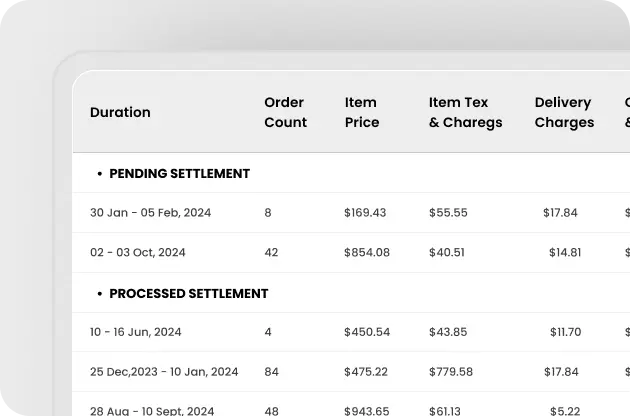Click the $11.70 delivery charges cell

click(x=565, y=332)
